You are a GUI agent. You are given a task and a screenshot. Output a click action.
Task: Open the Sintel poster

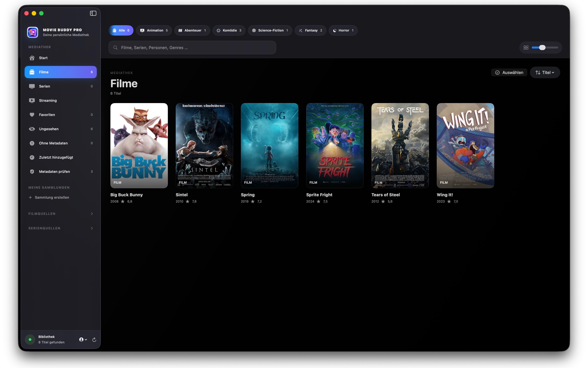[x=204, y=146]
